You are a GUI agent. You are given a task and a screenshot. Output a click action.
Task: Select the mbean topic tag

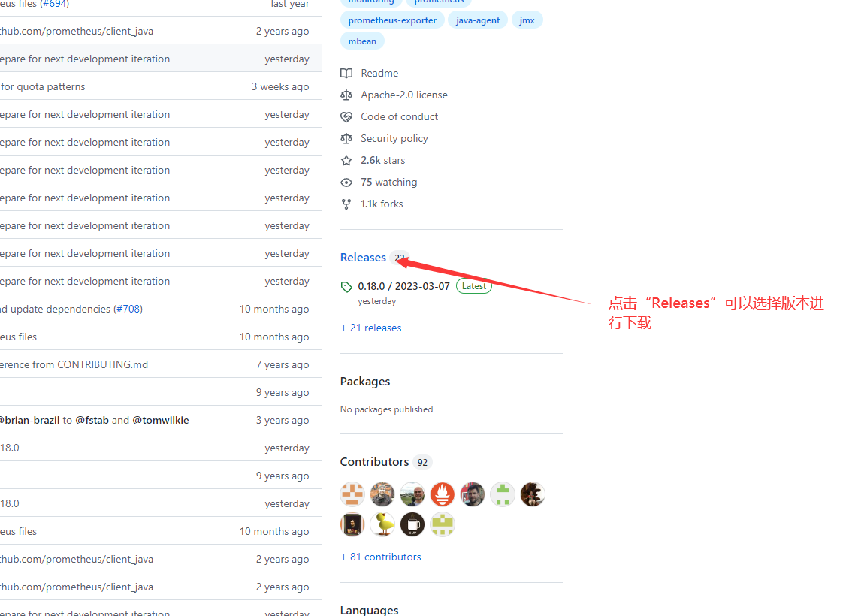(x=362, y=41)
